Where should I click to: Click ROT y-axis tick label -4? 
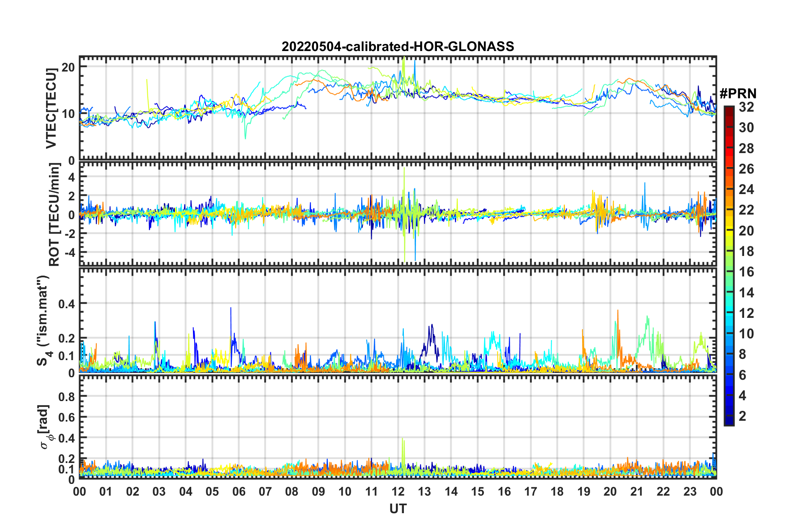69,252
